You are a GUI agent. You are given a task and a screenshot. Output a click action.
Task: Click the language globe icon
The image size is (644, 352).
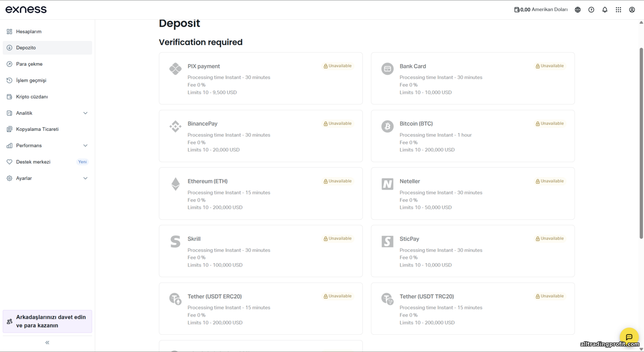[577, 10]
